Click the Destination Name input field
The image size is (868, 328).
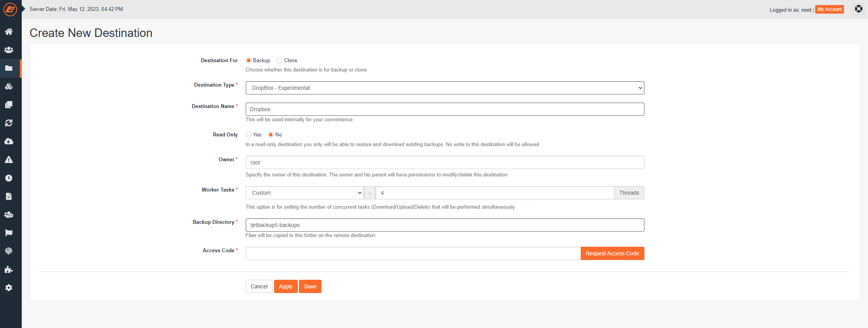[x=445, y=109]
